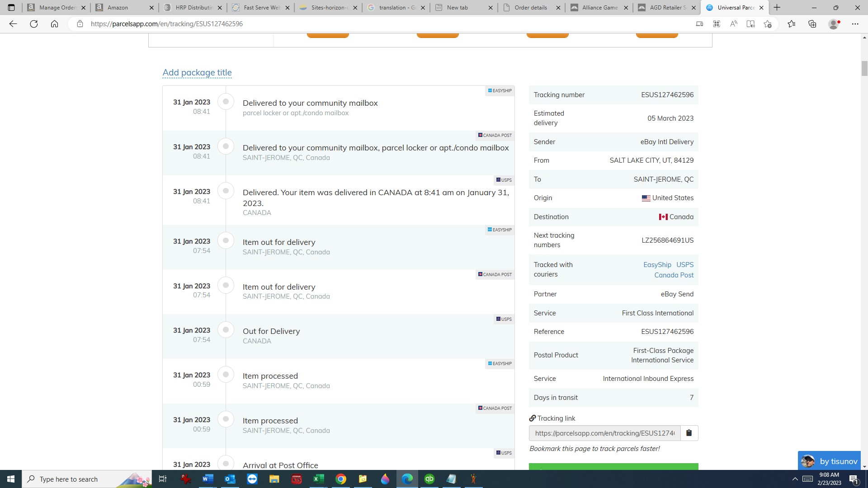The height and width of the screenshot is (488, 868).
Task: Open Read Aloud icon in address bar
Action: click(733, 24)
